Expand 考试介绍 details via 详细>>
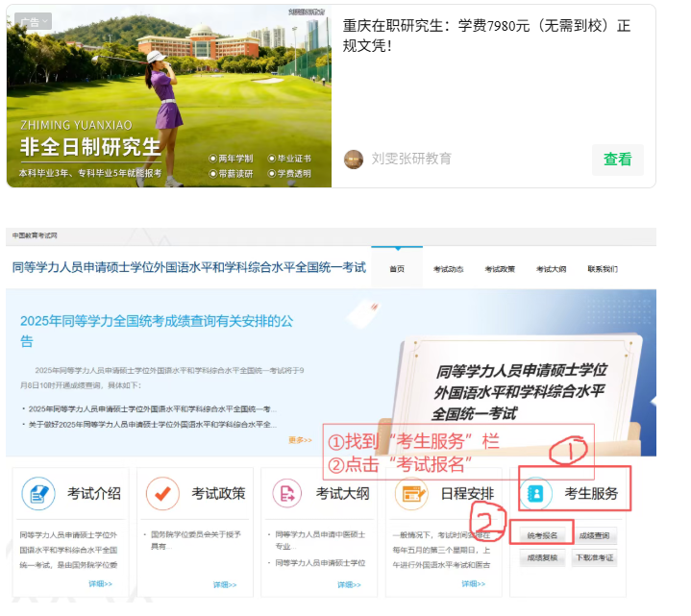691x616 pixels. point(101,583)
